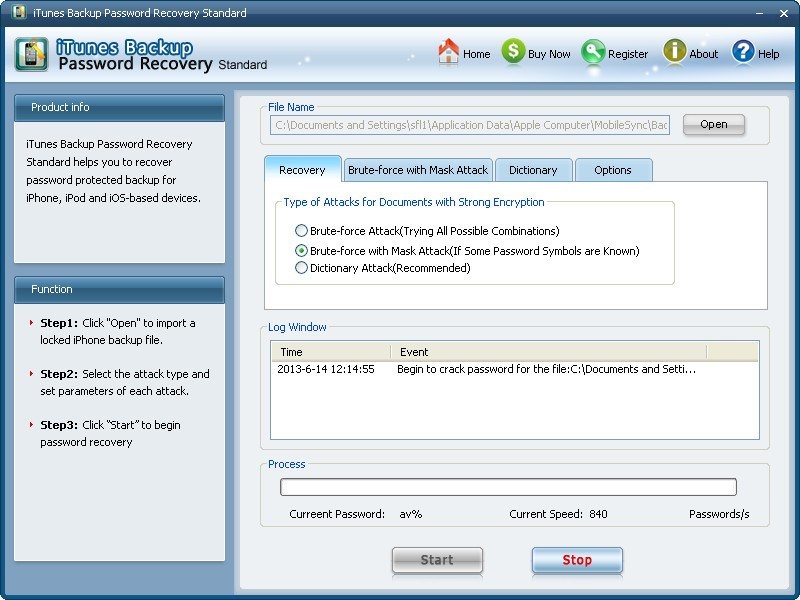Click the 'Begin to crack password' event text
Viewport: 800px width, 600px height.
pos(546,369)
